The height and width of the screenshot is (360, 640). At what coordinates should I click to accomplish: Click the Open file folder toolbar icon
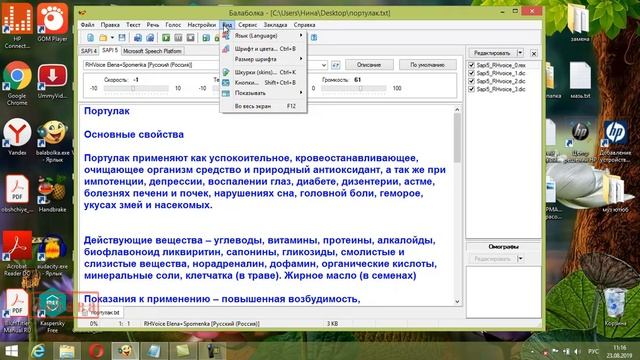tap(103, 38)
